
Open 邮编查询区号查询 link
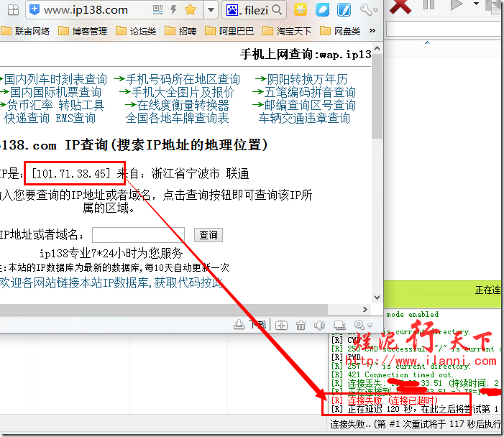click(310, 105)
